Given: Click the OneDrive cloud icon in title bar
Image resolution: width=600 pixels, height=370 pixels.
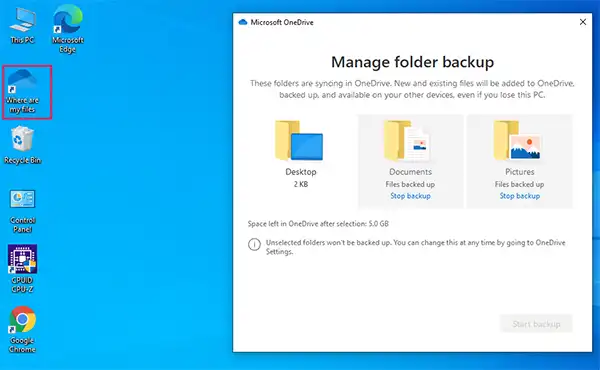Looking at the screenshot, I should 243,22.
